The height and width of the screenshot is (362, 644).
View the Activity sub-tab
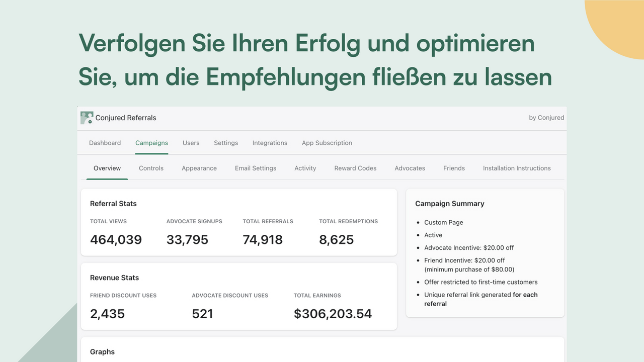[x=305, y=168]
